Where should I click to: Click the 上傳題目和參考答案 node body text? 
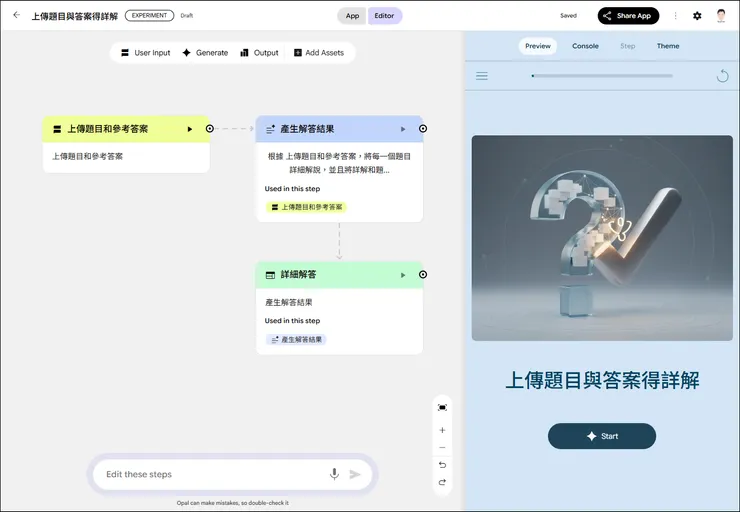coord(87,156)
